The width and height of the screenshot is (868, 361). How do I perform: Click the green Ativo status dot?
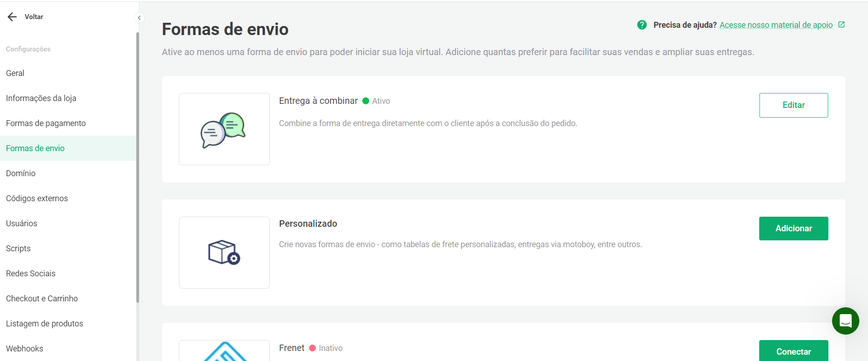pyautogui.click(x=365, y=101)
